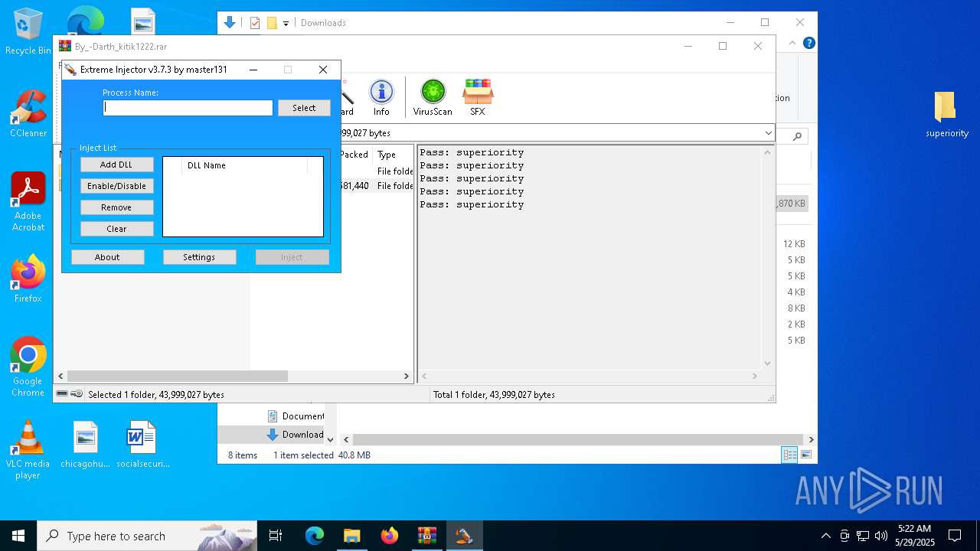Open About in Extreme Injector
980x551 pixels.
pos(107,257)
